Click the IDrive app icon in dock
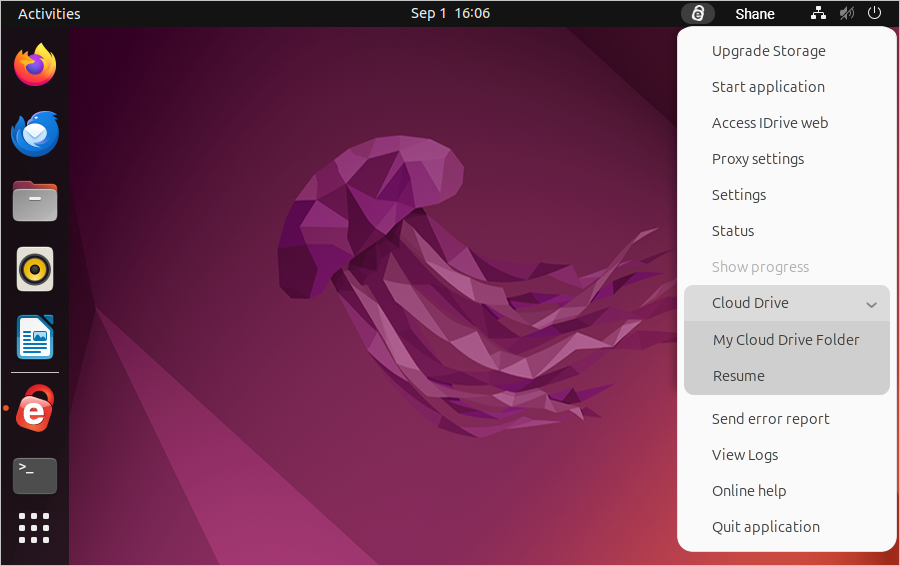The width and height of the screenshot is (900, 566). (35, 409)
